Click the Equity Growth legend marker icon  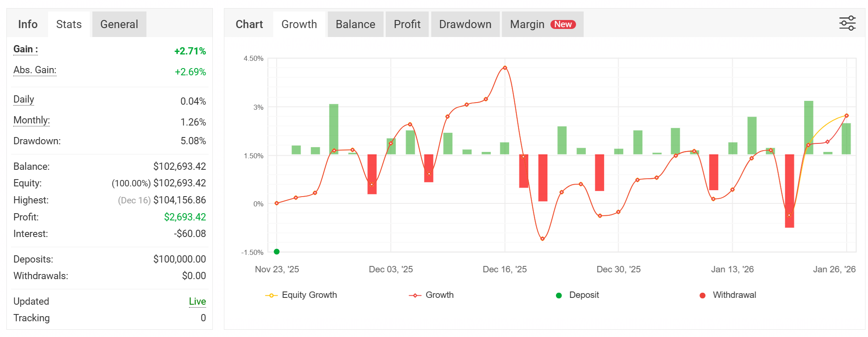tap(272, 295)
